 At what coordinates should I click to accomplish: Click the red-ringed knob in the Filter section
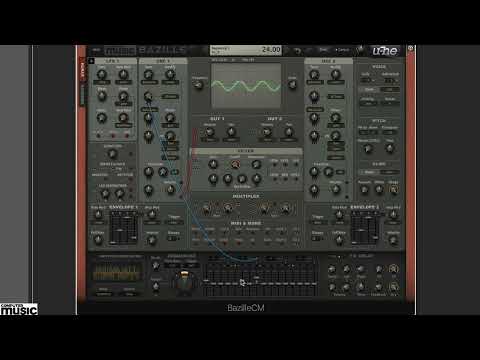[235, 164]
